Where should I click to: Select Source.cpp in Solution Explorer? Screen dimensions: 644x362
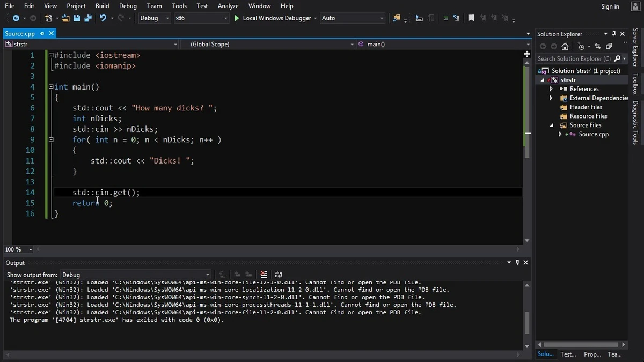[x=594, y=134]
